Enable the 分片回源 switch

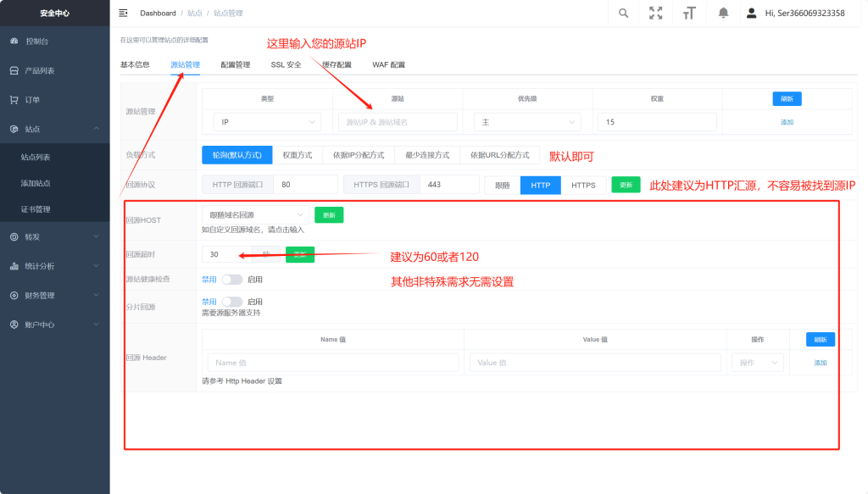coord(231,302)
